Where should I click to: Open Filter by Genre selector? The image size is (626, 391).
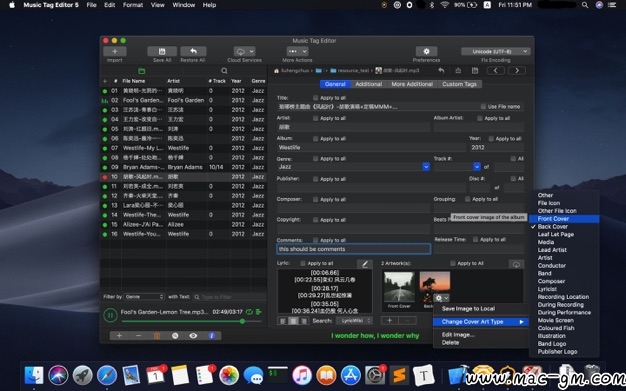[x=144, y=297]
